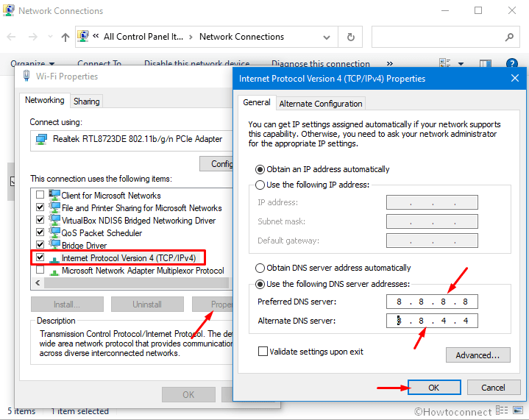Click the QoS Packet Scheduler icon
Image resolution: width=529 pixels, height=420 pixels.
[54, 232]
